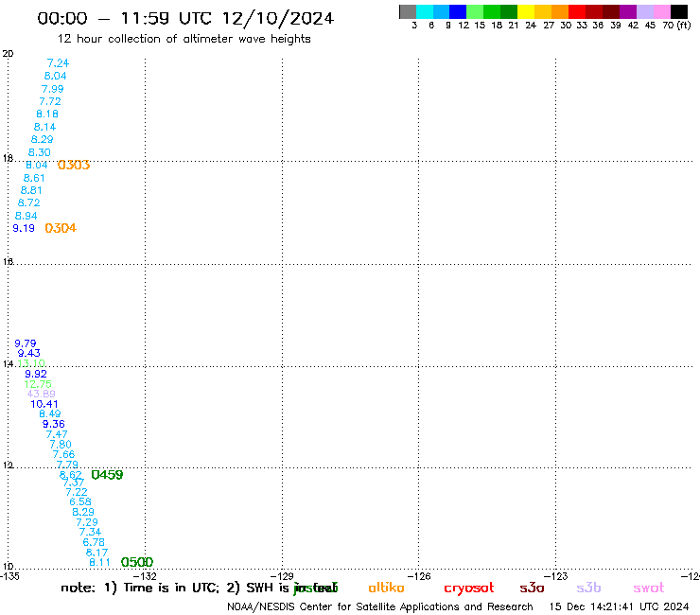Select the reading 6.58
Image resolution: width=700 pixels, height=615 pixels.
(x=80, y=502)
